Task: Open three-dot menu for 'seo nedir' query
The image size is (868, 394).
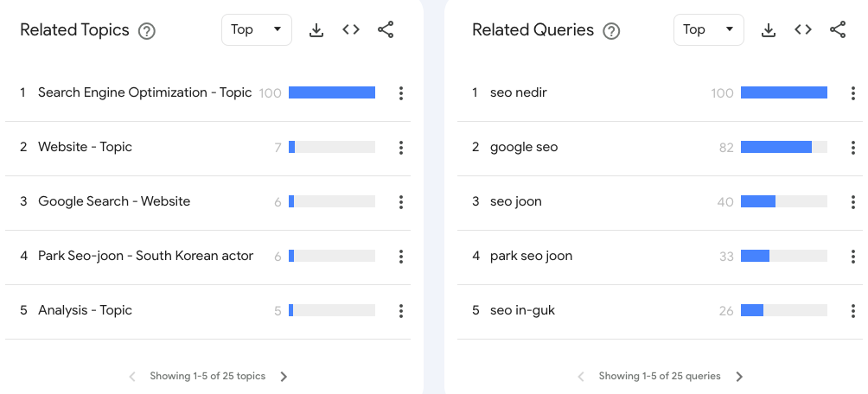Action: [x=853, y=93]
